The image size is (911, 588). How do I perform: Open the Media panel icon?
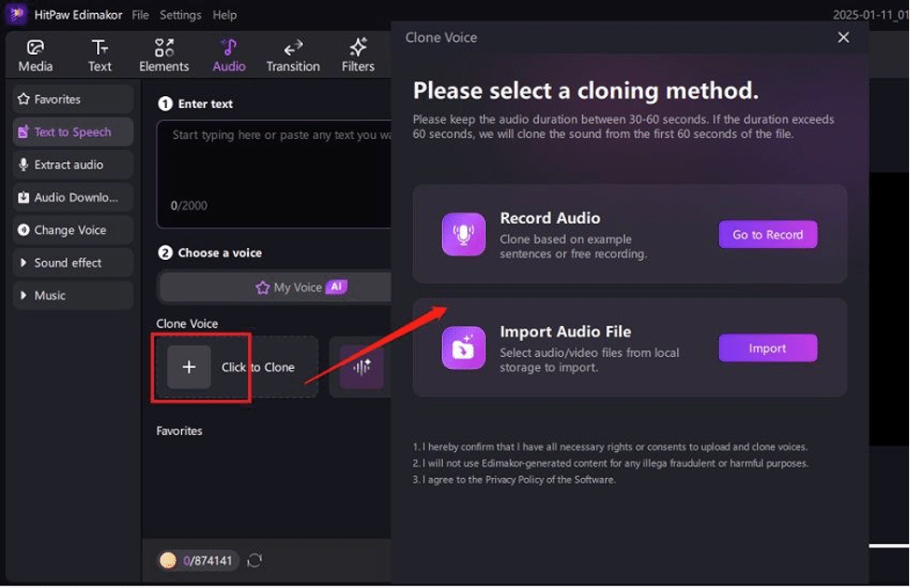tap(35, 47)
